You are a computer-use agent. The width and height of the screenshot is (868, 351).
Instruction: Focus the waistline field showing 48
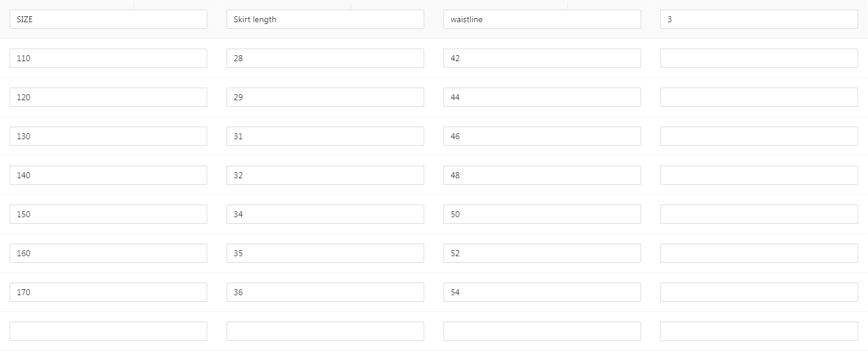pyautogui.click(x=542, y=175)
